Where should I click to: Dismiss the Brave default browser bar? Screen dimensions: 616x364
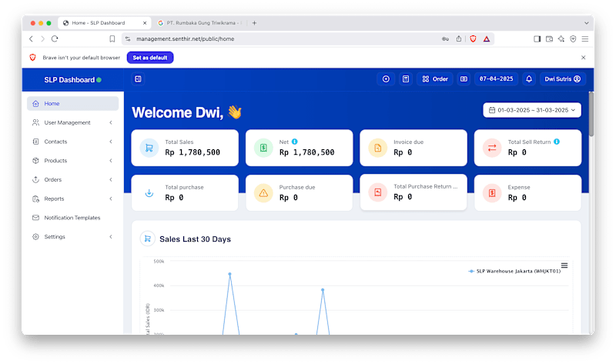pyautogui.click(x=584, y=57)
